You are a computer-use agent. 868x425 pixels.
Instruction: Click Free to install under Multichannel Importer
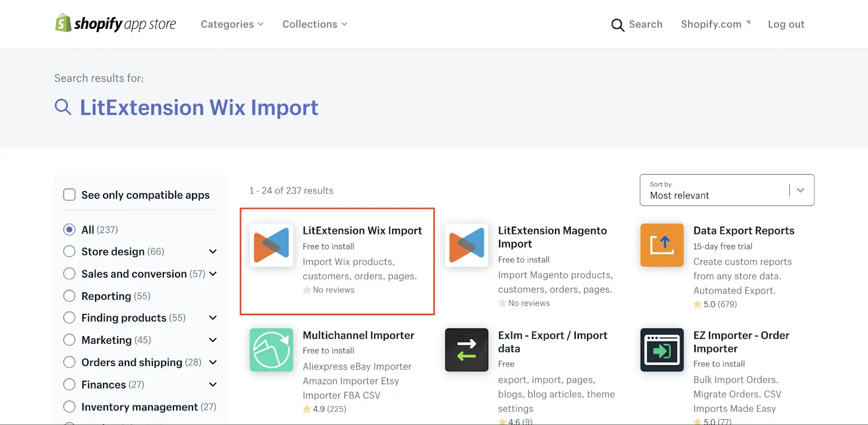[x=328, y=351]
